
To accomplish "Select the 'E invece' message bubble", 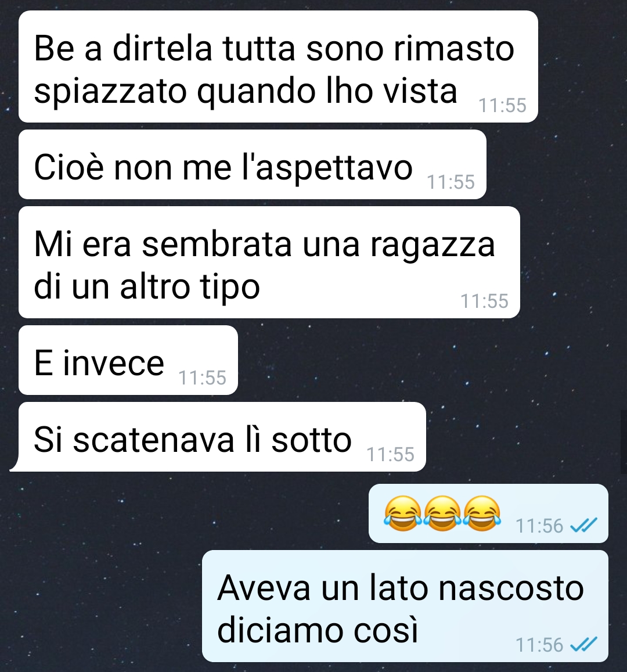I will click(x=128, y=360).
